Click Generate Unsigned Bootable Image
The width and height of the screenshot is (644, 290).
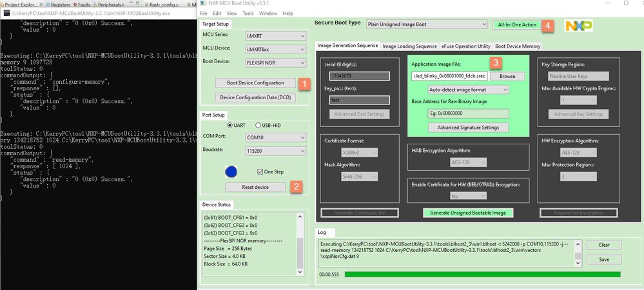tap(468, 213)
